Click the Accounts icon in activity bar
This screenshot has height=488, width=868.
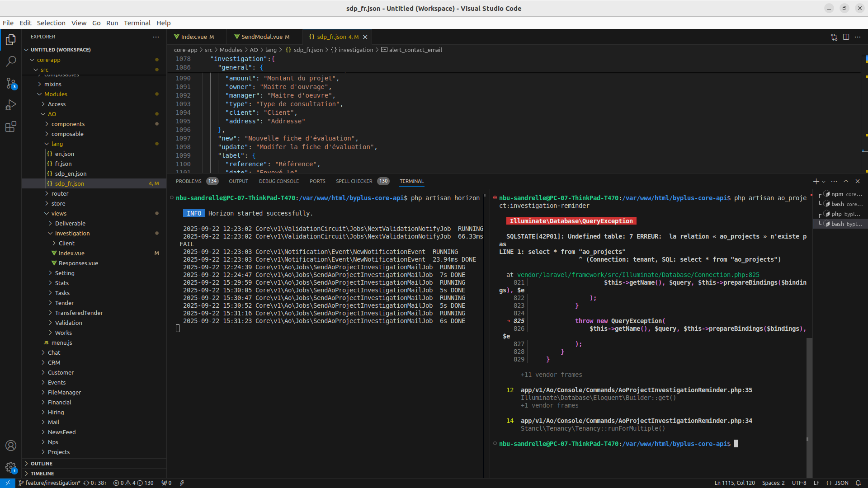point(11,446)
